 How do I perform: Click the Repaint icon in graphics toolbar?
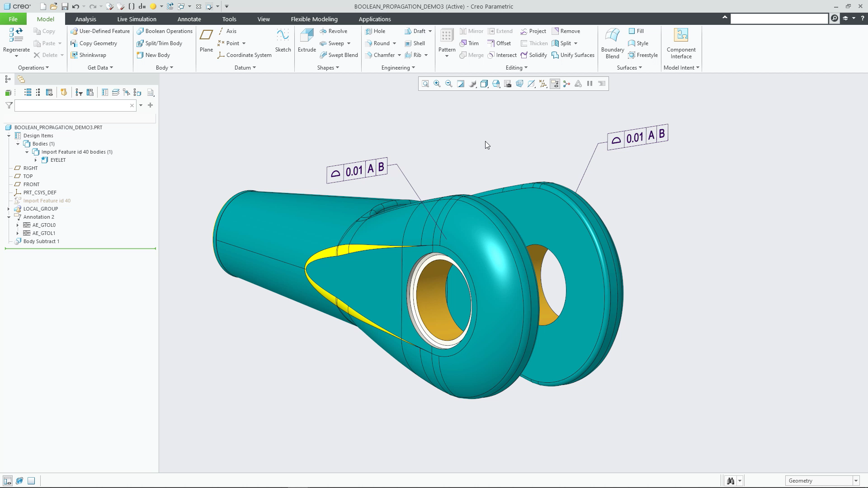coord(461,84)
